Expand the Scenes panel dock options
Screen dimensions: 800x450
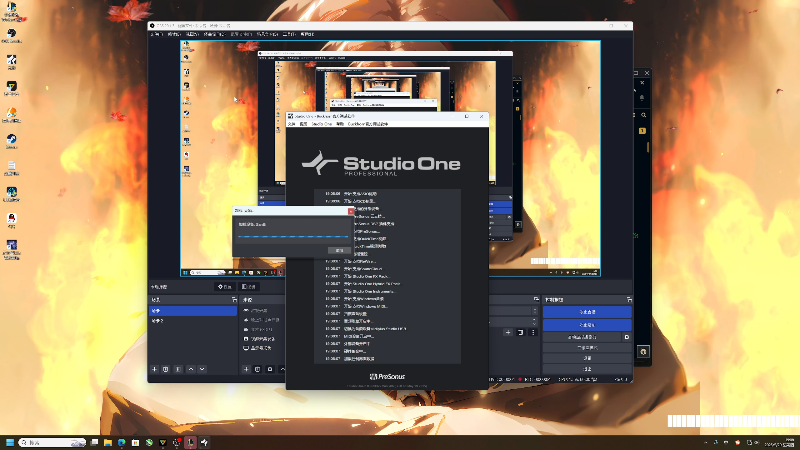tap(232, 299)
